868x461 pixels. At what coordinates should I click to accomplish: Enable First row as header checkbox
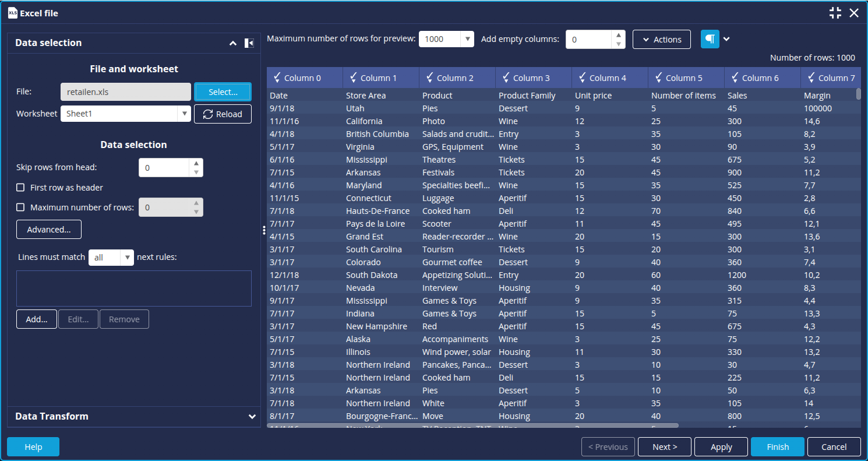20,188
